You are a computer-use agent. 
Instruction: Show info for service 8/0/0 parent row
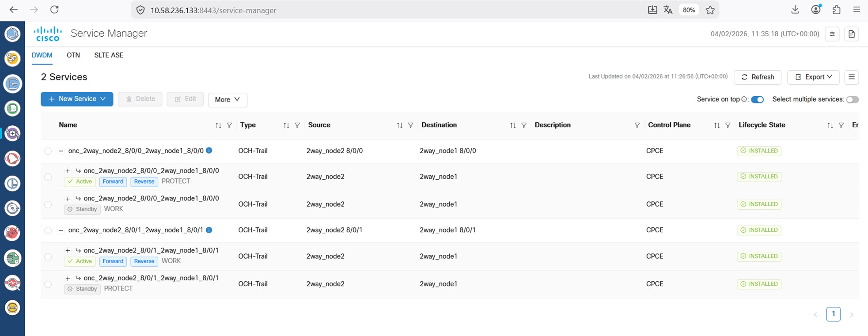click(209, 151)
